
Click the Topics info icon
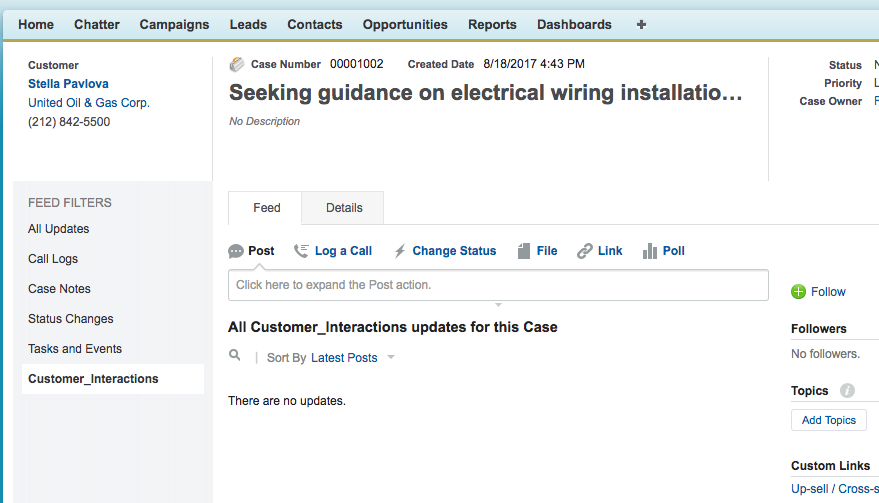pos(847,391)
